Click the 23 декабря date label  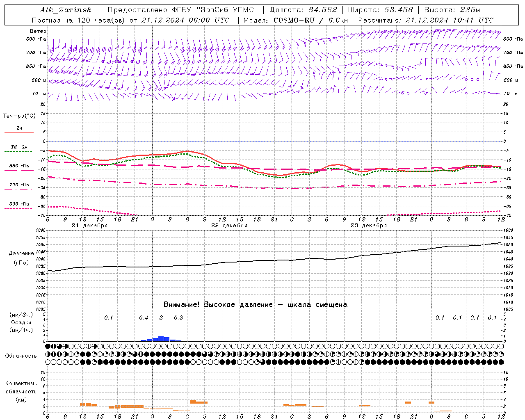369,226
